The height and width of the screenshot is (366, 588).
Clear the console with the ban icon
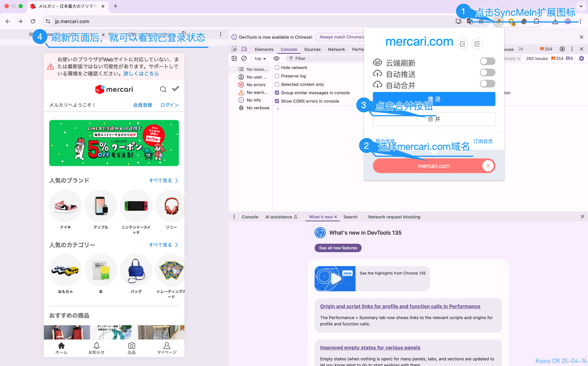244,58
